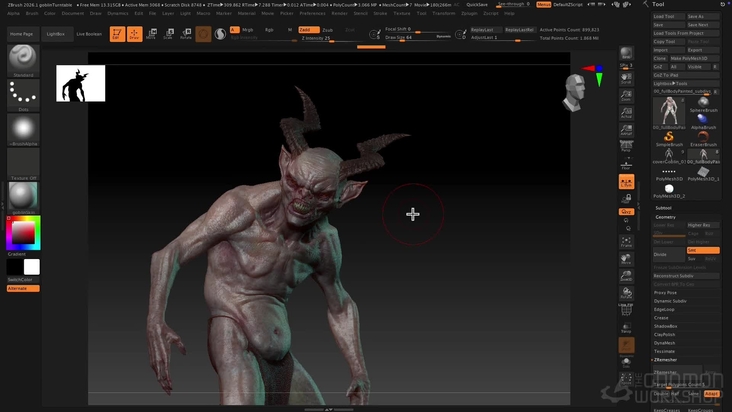
Task: Collapse the Geometry section
Action: pos(665,217)
